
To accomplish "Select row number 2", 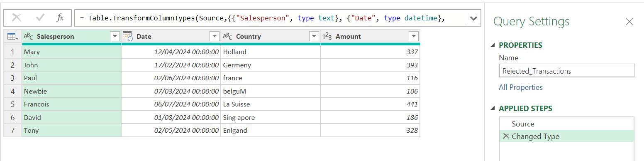I will [13, 65].
